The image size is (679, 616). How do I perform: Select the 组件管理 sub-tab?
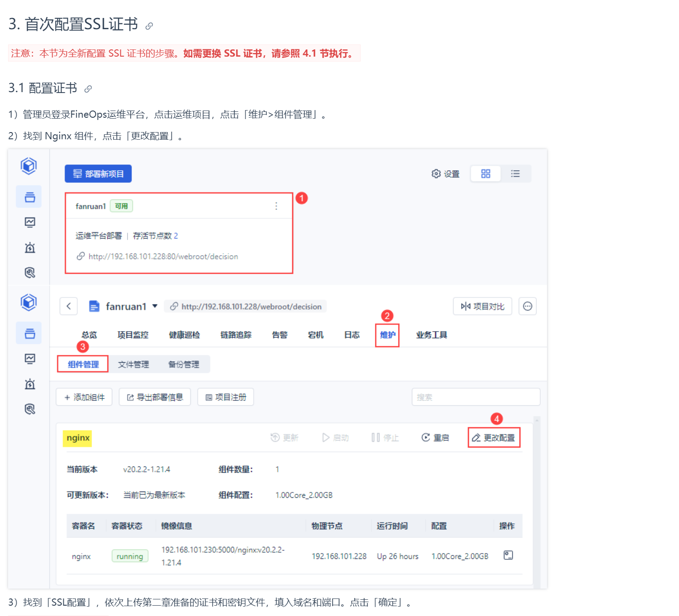click(x=83, y=364)
